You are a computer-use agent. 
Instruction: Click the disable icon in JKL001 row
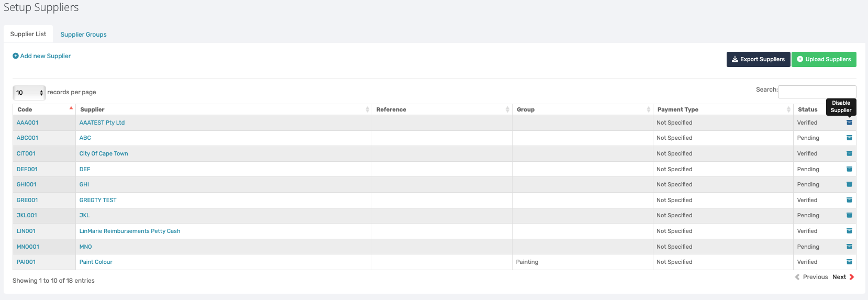tap(849, 215)
